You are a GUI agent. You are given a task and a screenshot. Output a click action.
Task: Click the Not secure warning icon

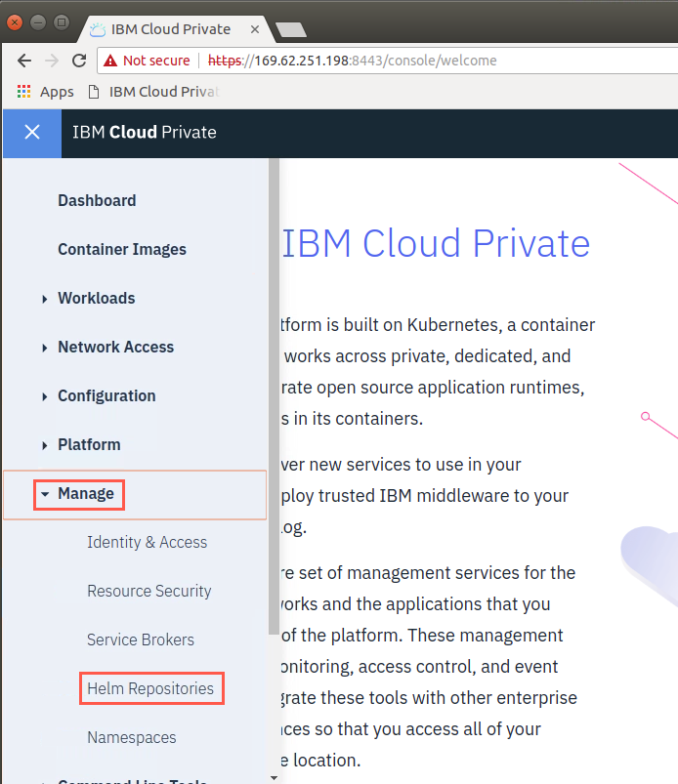[x=110, y=61]
